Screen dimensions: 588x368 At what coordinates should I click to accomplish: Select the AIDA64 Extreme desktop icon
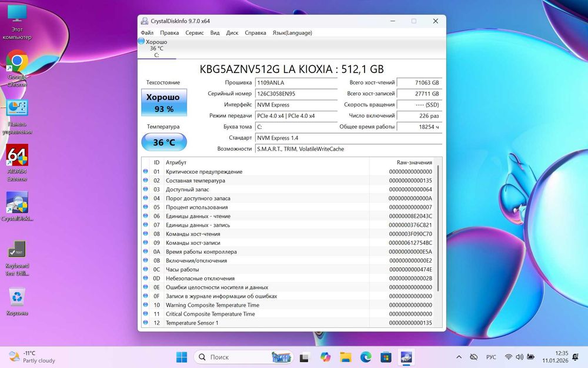[x=16, y=157]
